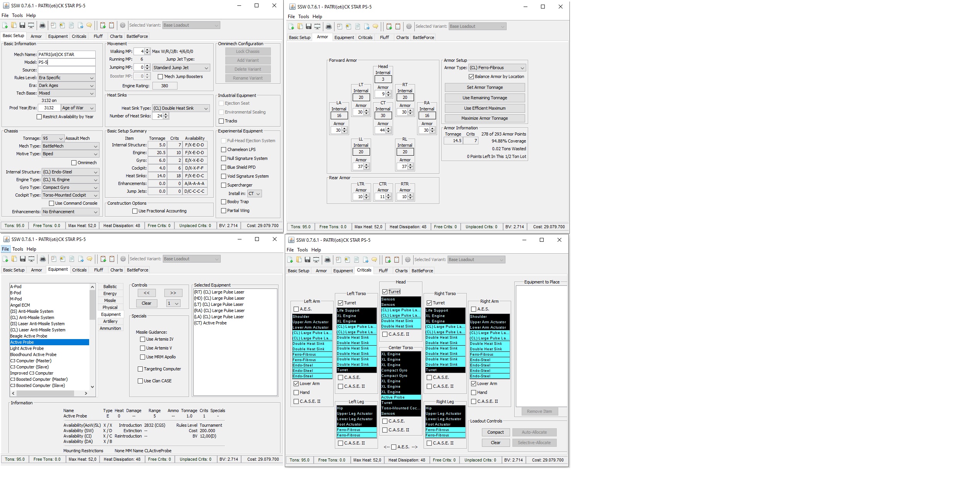This screenshot has width=980, height=492.
Task: Open the Era dropdown showing Dark Ages
Action: [x=66, y=85]
